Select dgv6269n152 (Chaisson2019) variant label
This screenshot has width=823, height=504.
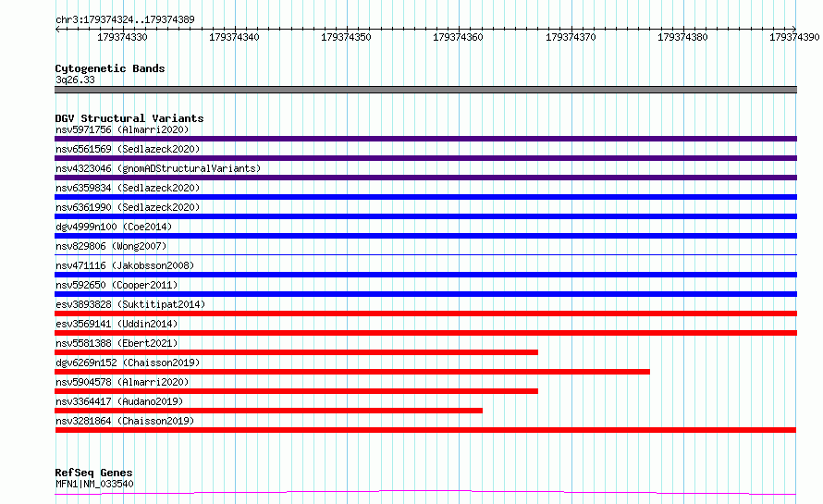tap(128, 363)
